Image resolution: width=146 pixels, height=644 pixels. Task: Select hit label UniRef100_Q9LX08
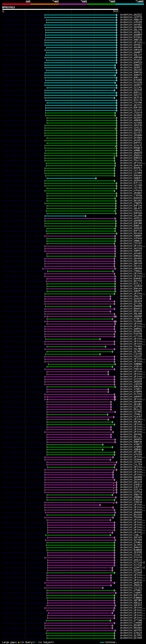pos(131,30)
